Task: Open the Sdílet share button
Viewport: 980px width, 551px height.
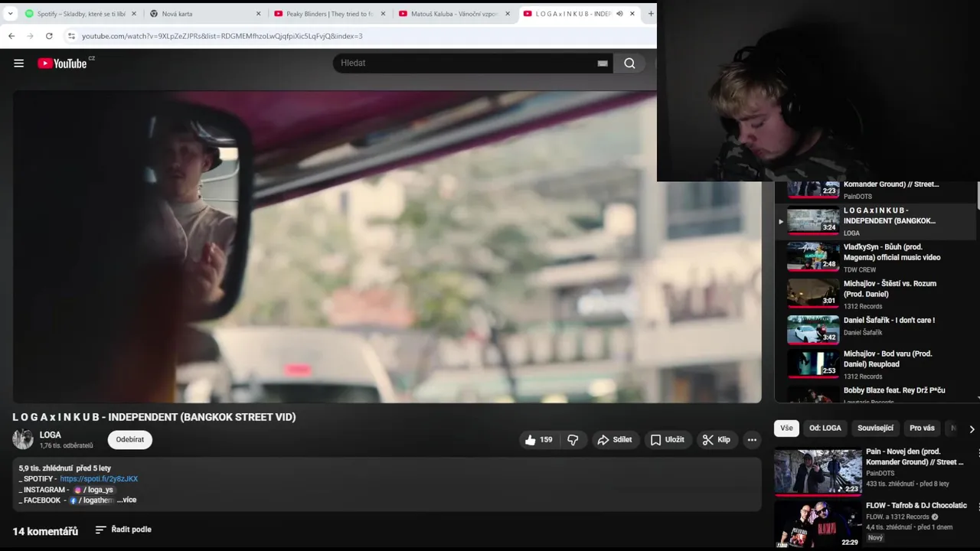Action: point(615,440)
